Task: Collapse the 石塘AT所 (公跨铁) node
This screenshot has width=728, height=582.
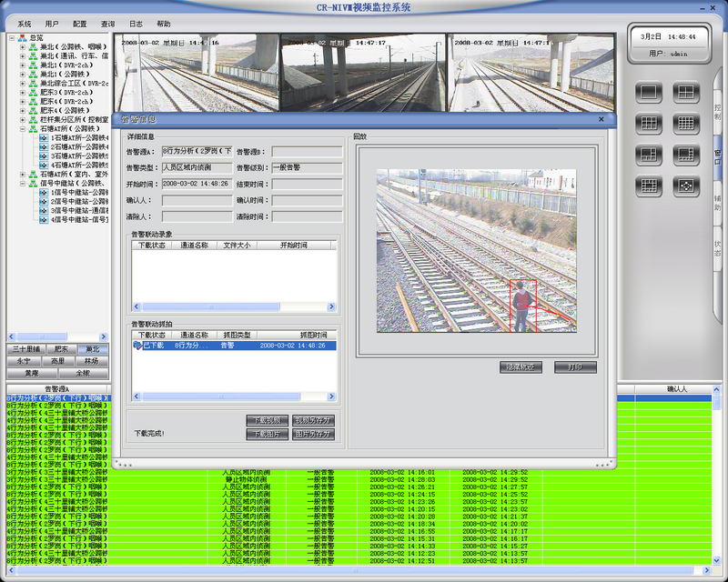Action: [x=23, y=128]
